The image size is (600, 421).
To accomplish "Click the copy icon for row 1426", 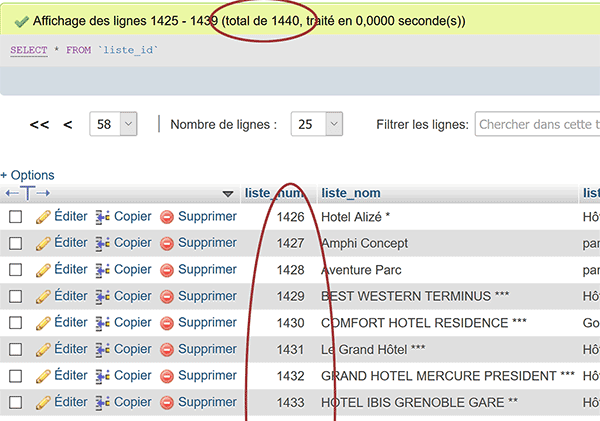I will coord(103,217).
